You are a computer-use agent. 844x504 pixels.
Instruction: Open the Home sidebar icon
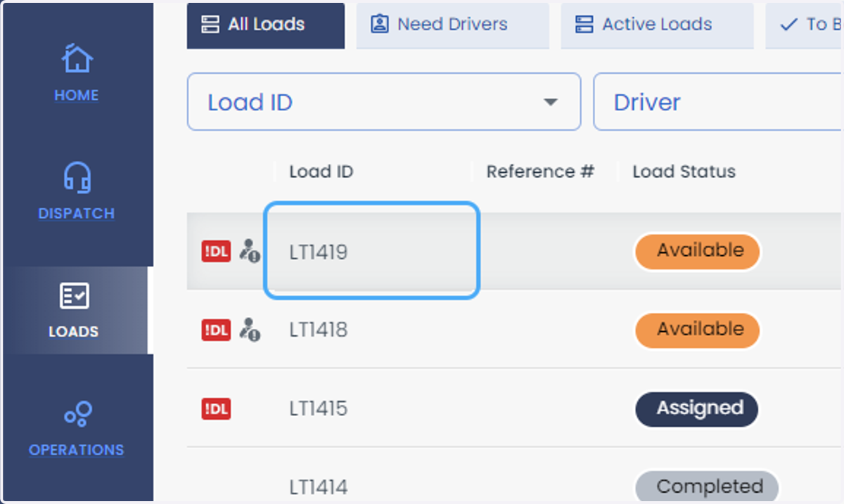[x=77, y=60]
